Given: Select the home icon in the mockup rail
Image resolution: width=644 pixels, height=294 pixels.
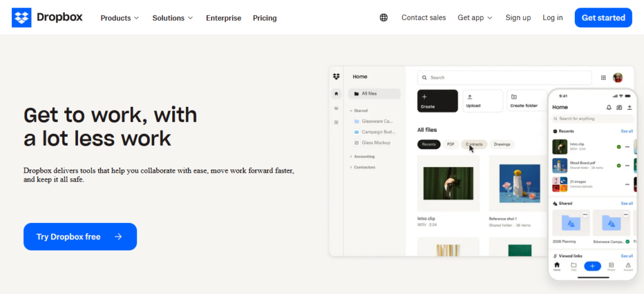Looking at the screenshot, I should [336, 94].
